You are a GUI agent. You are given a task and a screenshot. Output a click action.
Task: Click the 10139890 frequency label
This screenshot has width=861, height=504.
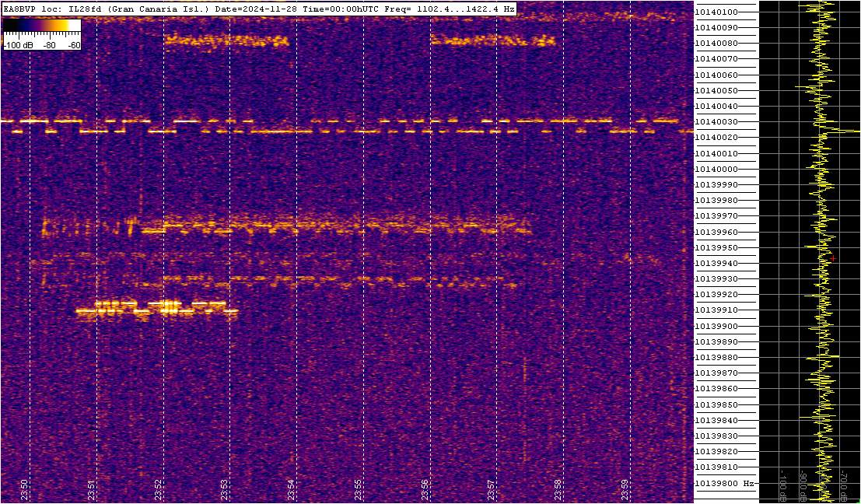[716, 341]
